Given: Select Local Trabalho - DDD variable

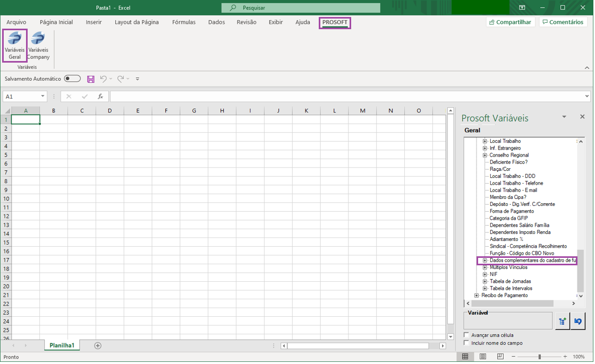Looking at the screenshot, I should coord(512,176).
